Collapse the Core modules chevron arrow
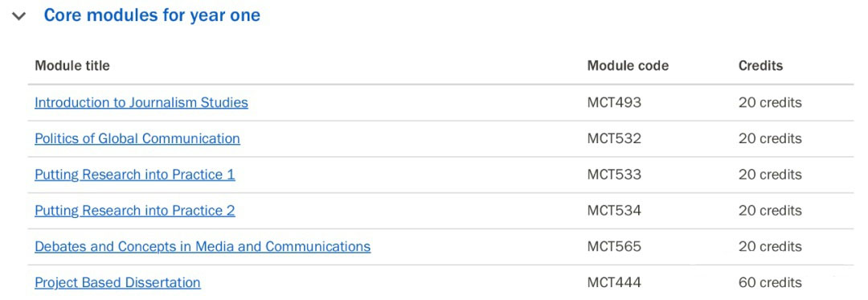 (x=19, y=17)
